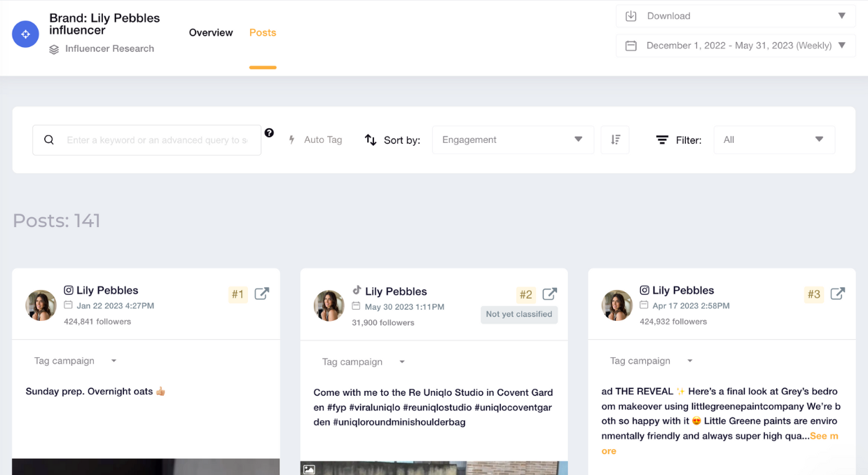The image size is (868, 475).
Task: Open post #1 in external link
Action: [261, 294]
